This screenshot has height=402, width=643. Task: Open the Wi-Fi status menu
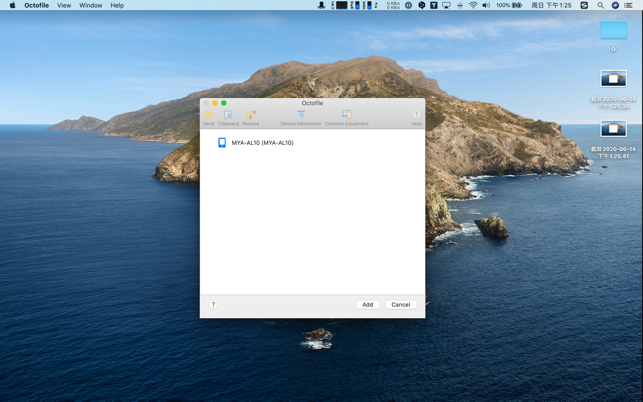click(473, 5)
